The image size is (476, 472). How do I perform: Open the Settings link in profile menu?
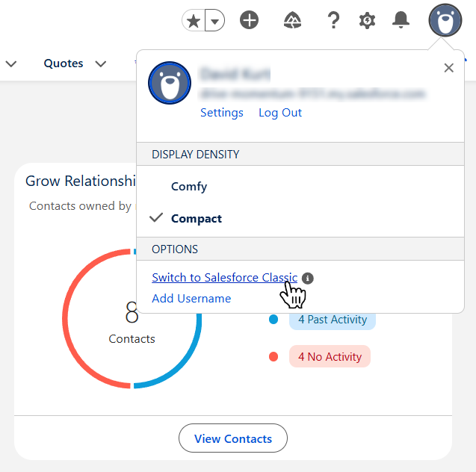point(222,113)
